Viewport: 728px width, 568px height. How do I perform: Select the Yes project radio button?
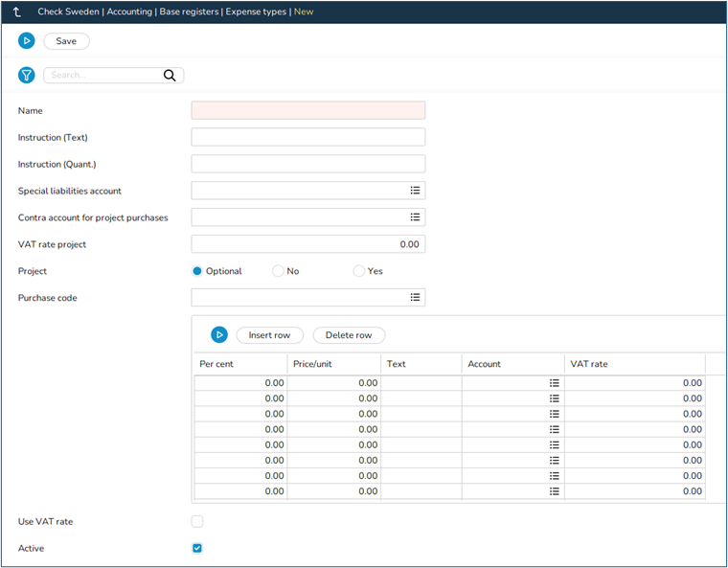tap(359, 271)
